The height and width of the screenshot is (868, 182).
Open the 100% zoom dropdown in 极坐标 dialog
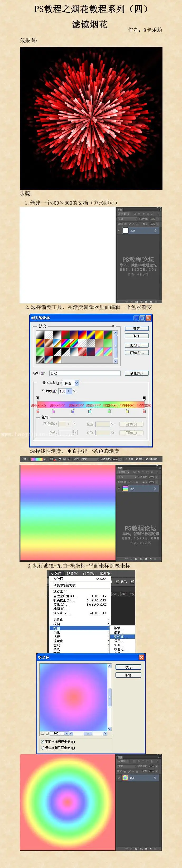point(66,733)
